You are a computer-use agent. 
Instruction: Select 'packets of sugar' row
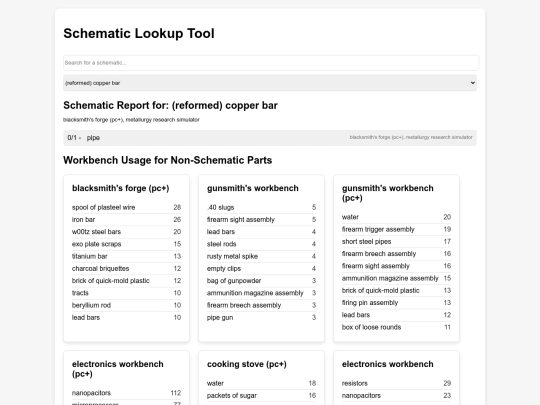coord(261,396)
